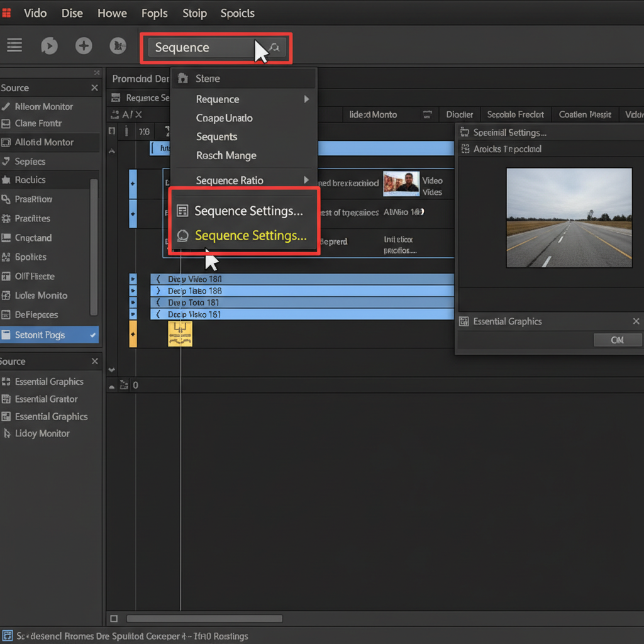Click the up arrow left of the top blue clip
This screenshot has width=644, height=644.
point(112,151)
